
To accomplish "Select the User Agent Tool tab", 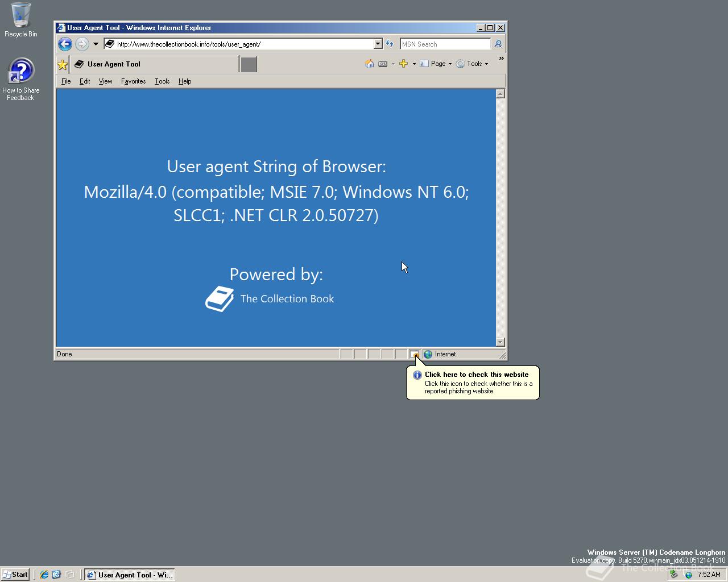I will 154,64.
